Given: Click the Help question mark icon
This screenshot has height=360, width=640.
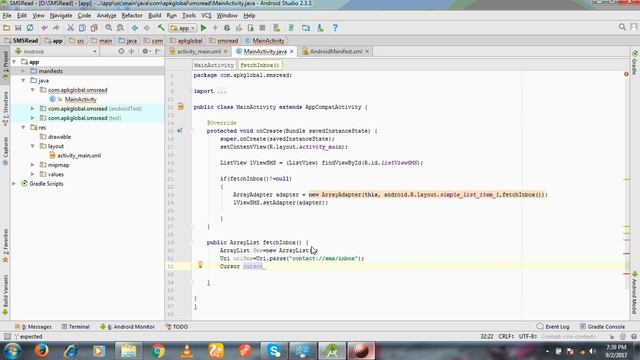Looking at the screenshot, I should [335, 28].
